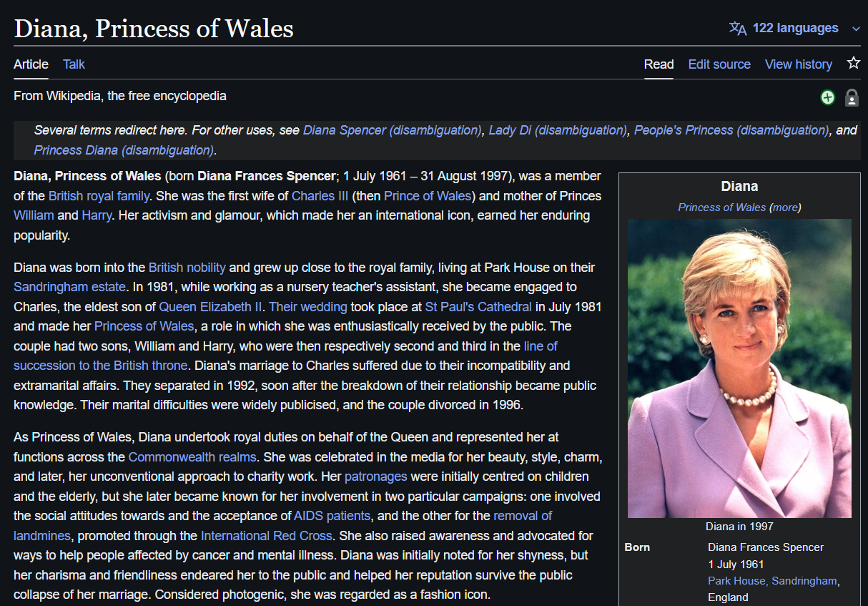
Task: Open the patronages link
Action: [375, 477]
